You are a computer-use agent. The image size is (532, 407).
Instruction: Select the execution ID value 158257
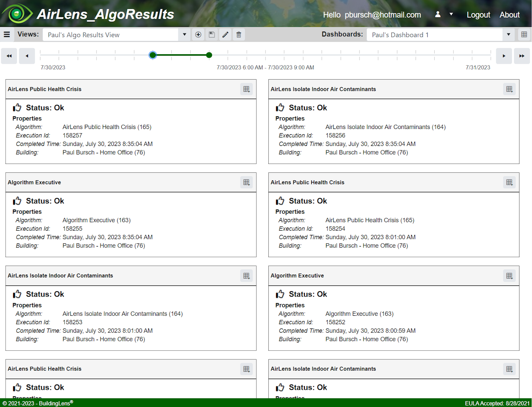(72, 136)
